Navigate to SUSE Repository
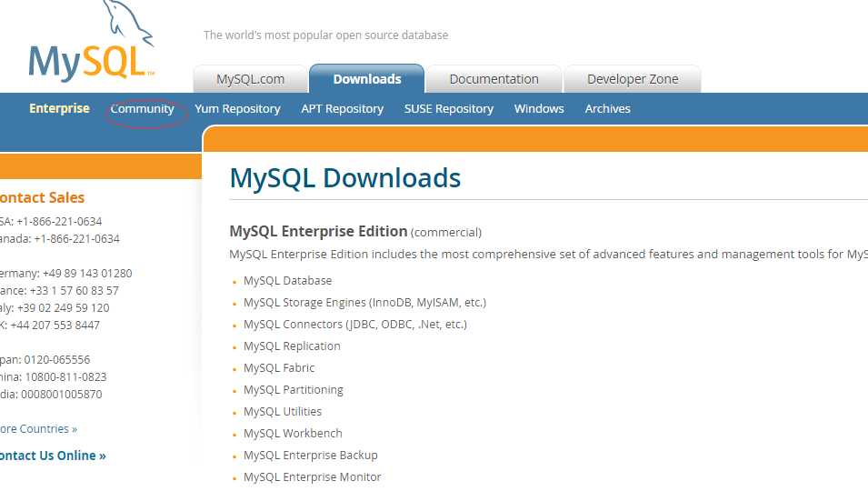Image resolution: width=868 pixels, height=491 pixels. 448,109
